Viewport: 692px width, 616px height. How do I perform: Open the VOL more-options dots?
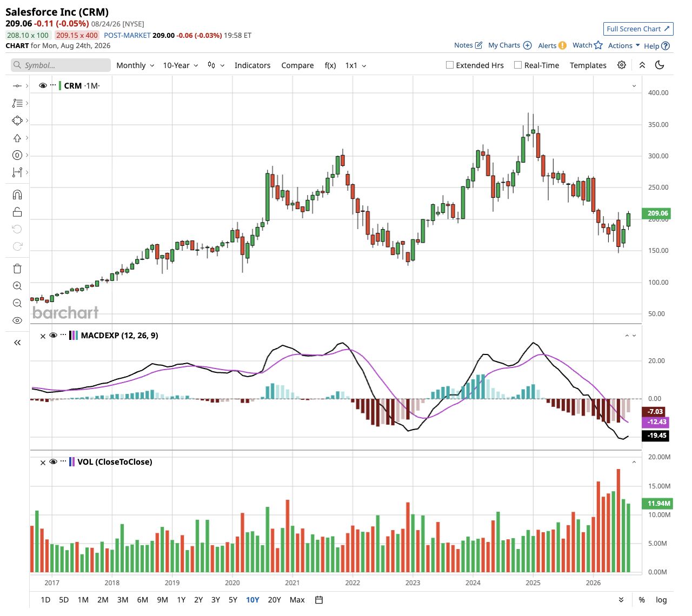pyautogui.click(x=63, y=461)
